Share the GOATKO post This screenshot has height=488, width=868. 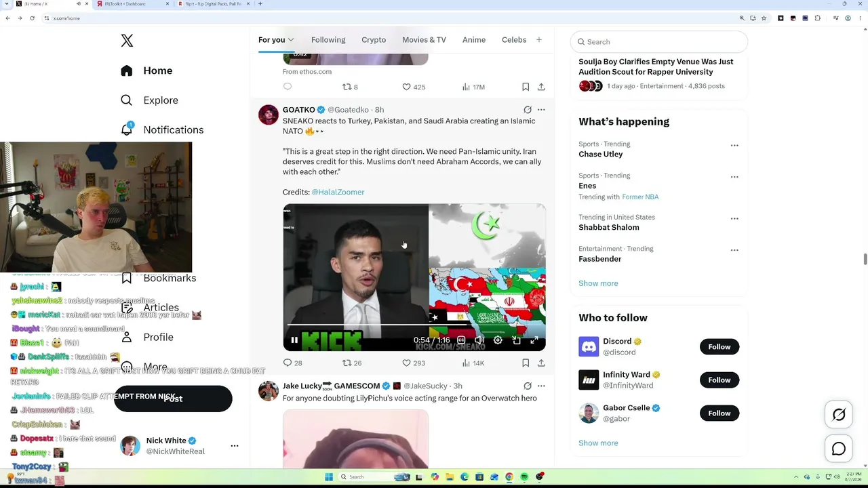tap(541, 363)
